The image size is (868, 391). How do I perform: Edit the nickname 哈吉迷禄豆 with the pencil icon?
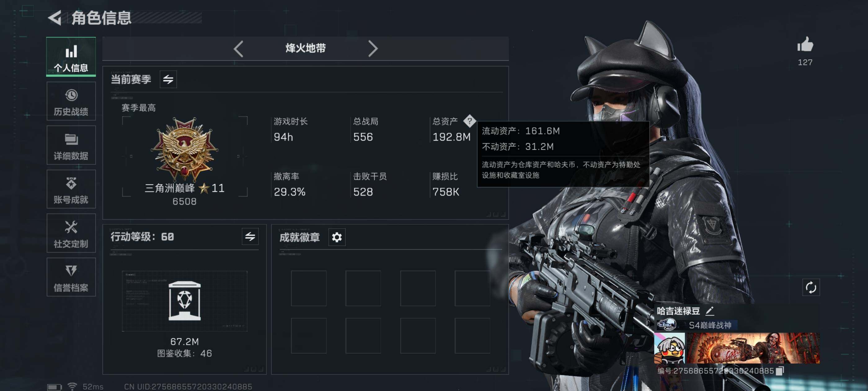[710, 310]
